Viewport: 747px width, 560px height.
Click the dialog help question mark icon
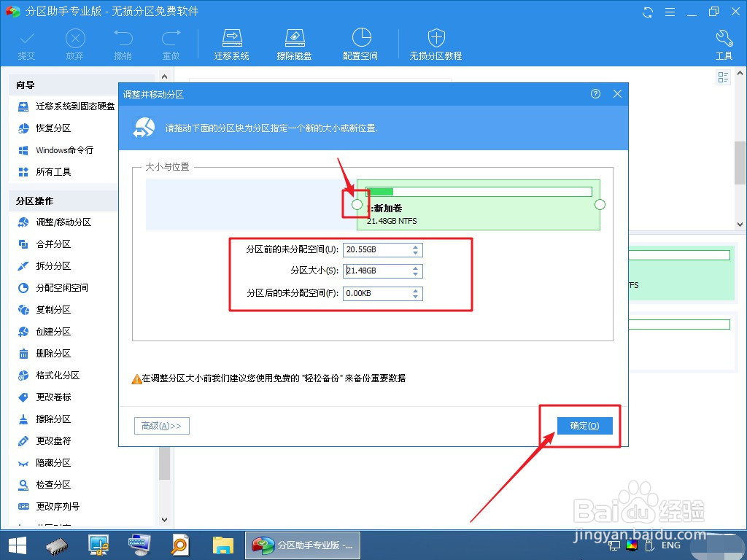click(x=595, y=94)
